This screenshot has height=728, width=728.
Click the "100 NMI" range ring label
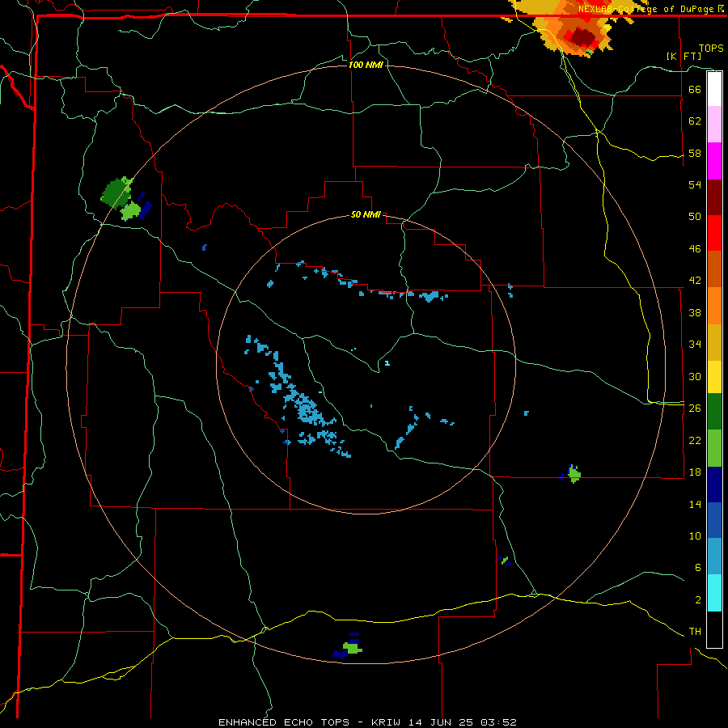pyautogui.click(x=366, y=65)
